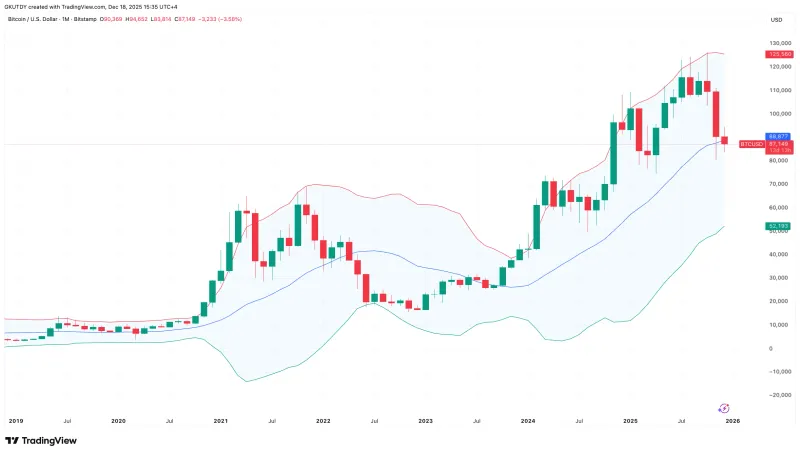Image resolution: width=800 pixels, height=454 pixels.
Task: Click the TradingView logo icon
Action: 11,440
